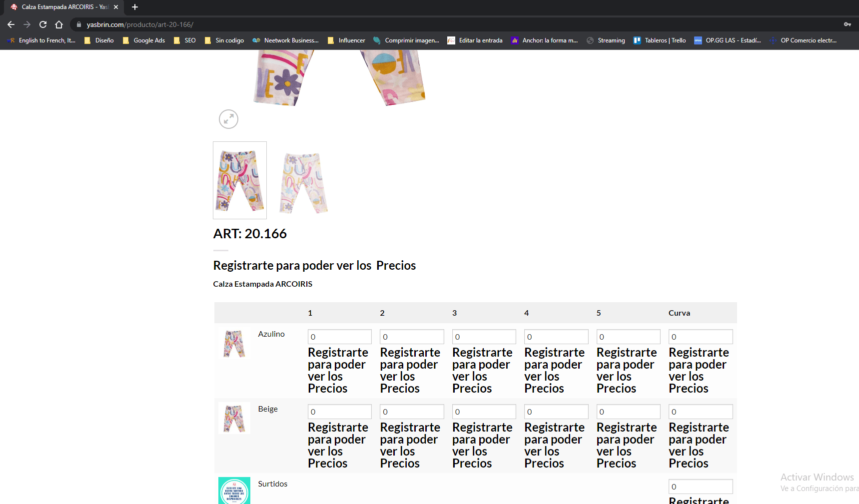Viewport: 859px width, 504px height.
Task: Click Beige size 5 quantity field
Action: tap(629, 412)
